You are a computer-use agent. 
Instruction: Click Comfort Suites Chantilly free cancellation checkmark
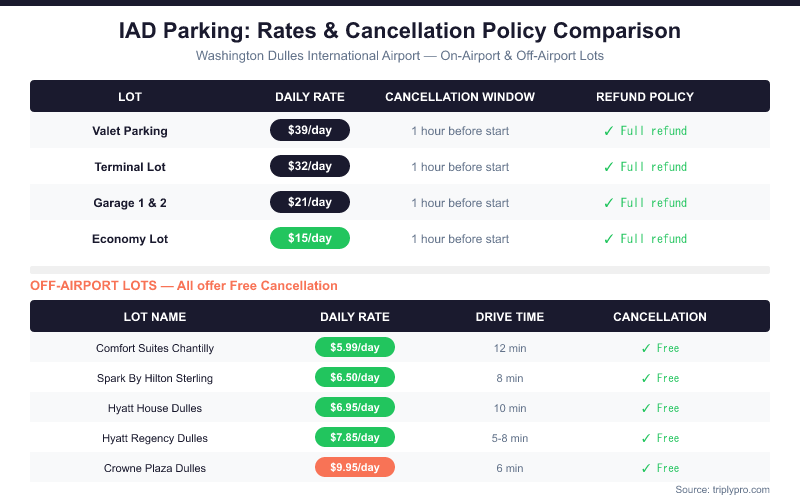pos(646,348)
